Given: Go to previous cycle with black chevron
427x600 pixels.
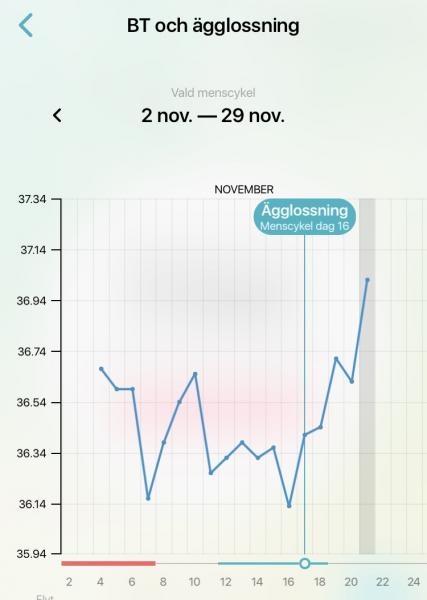Looking at the screenshot, I should [57, 115].
